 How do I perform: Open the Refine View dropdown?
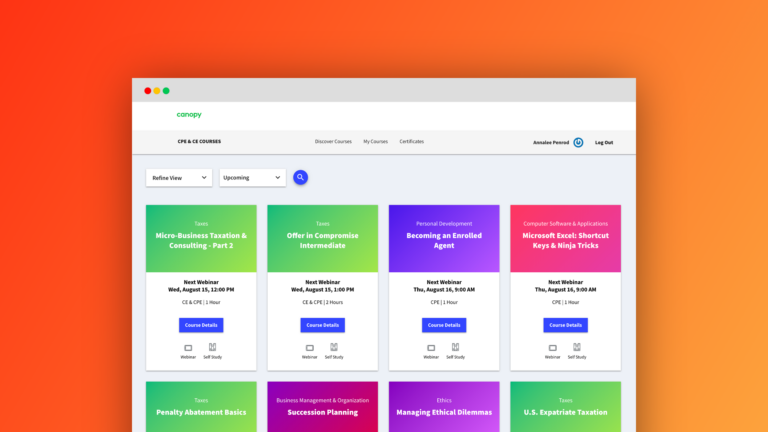(x=179, y=177)
